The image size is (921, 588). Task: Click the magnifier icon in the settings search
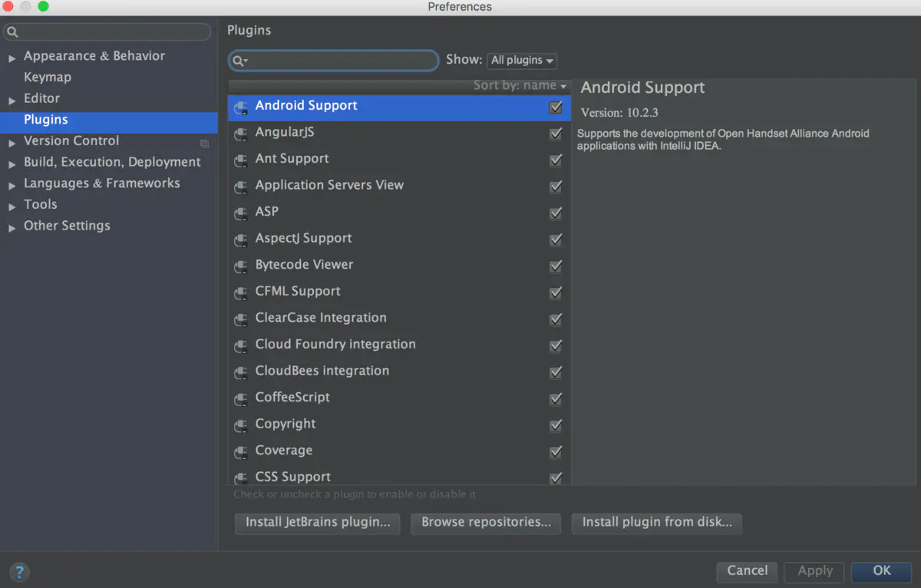coord(12,32)
